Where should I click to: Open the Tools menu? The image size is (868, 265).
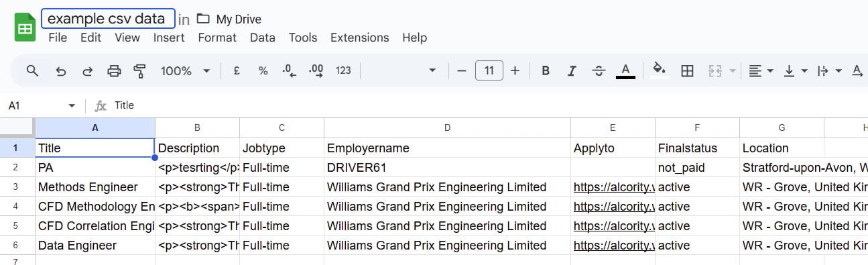click(x=303, y=38)
